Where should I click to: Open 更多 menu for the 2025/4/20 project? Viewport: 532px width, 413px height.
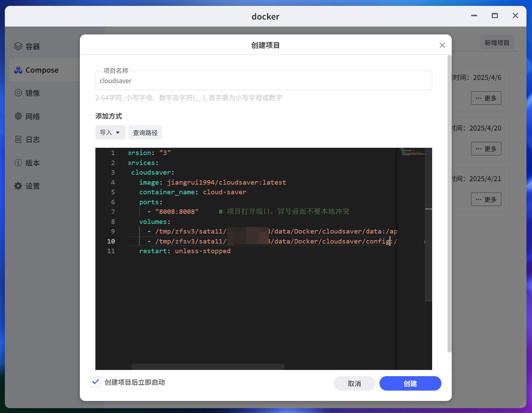point(486,149)
